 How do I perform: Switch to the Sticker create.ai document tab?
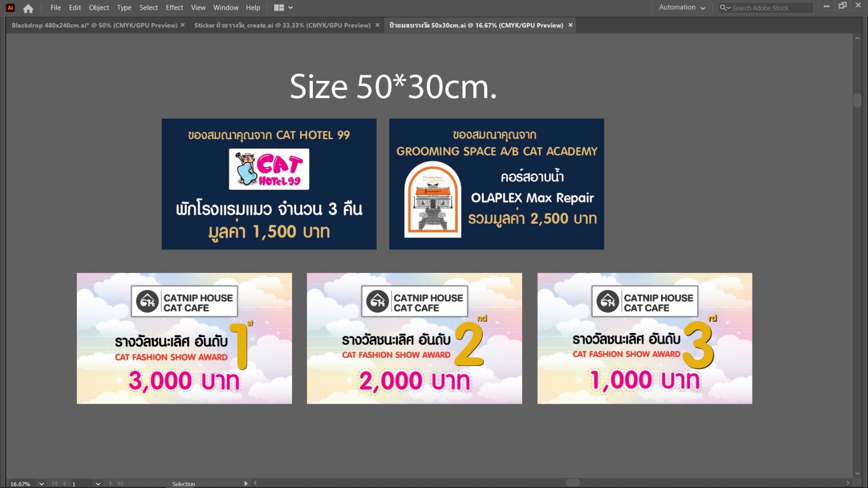tap(282, 25)
